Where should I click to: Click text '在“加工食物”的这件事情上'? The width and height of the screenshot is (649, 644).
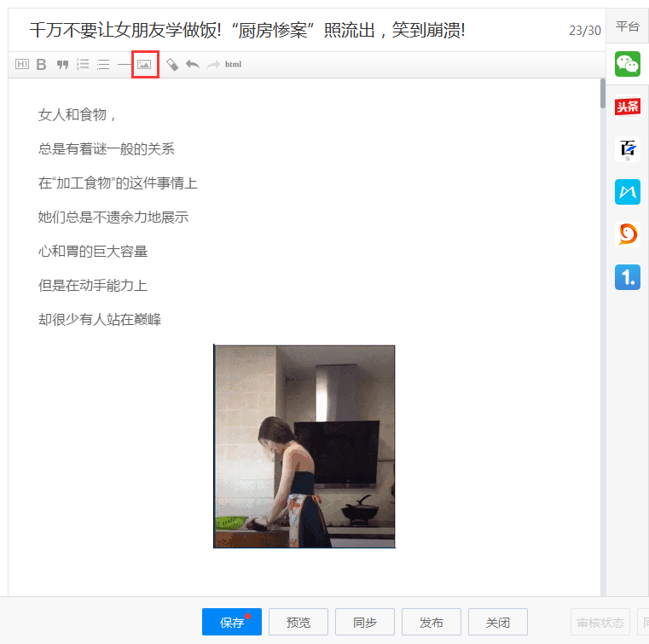(x=118, y=183)
